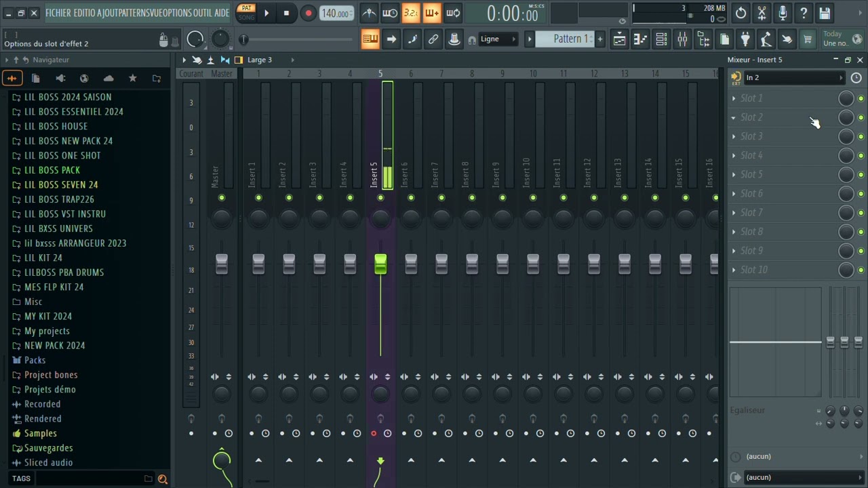Open LIL BOSS TRAP226 folder

click(x=59, y=199)
